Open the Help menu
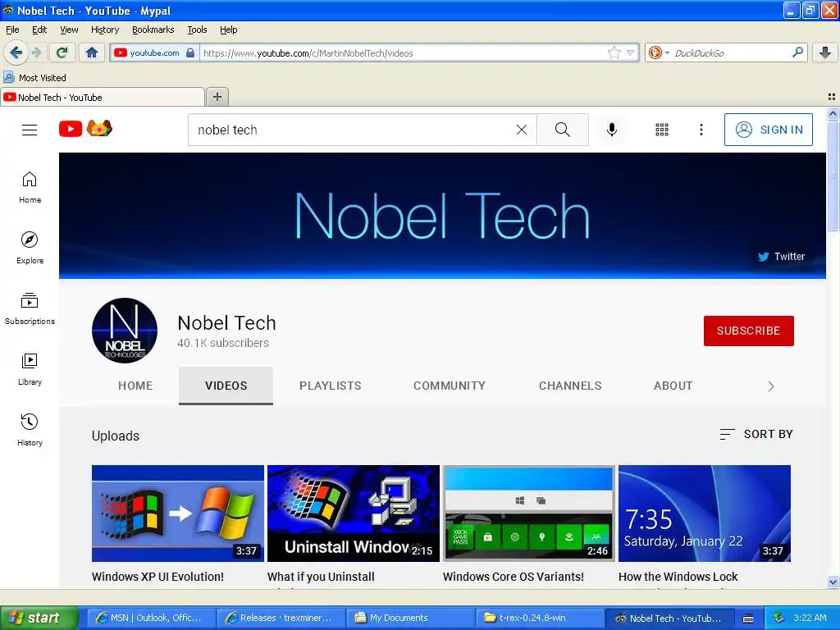 pos(229,30)
